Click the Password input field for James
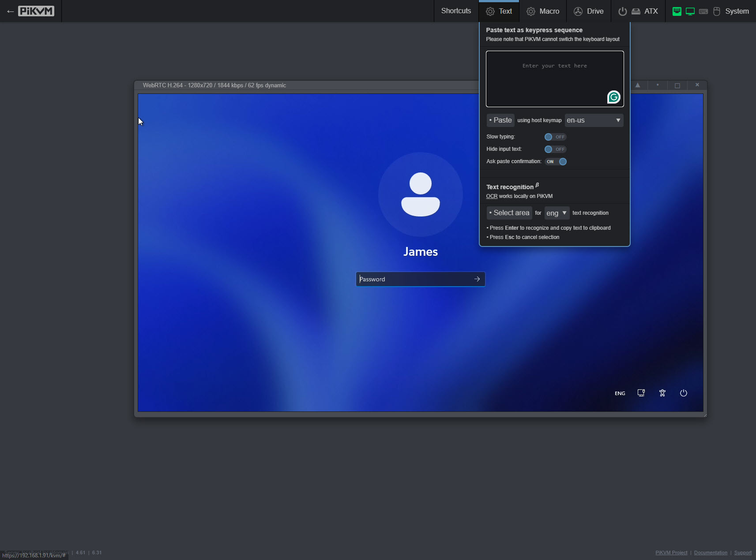The height and width of the screenshot is (560, 756). 415,279
